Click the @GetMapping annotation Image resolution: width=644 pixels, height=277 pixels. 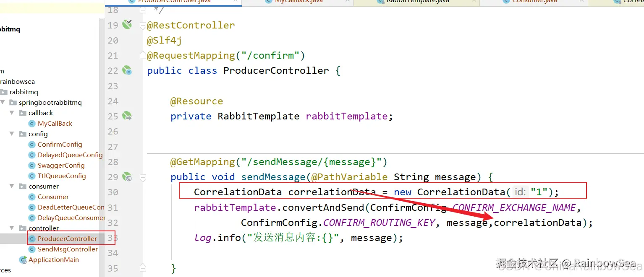coord(203,162)
